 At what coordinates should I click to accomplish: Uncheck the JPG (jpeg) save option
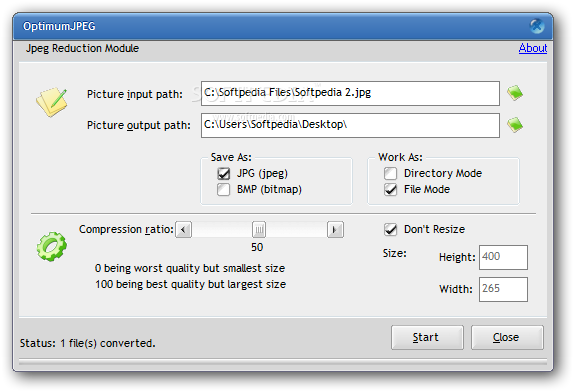point(223,173)
